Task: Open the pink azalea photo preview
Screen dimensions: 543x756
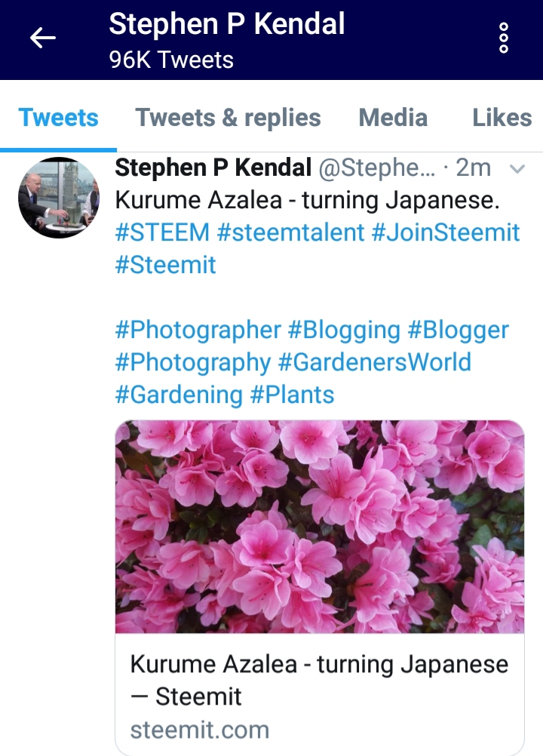Action: coord(320,527)
